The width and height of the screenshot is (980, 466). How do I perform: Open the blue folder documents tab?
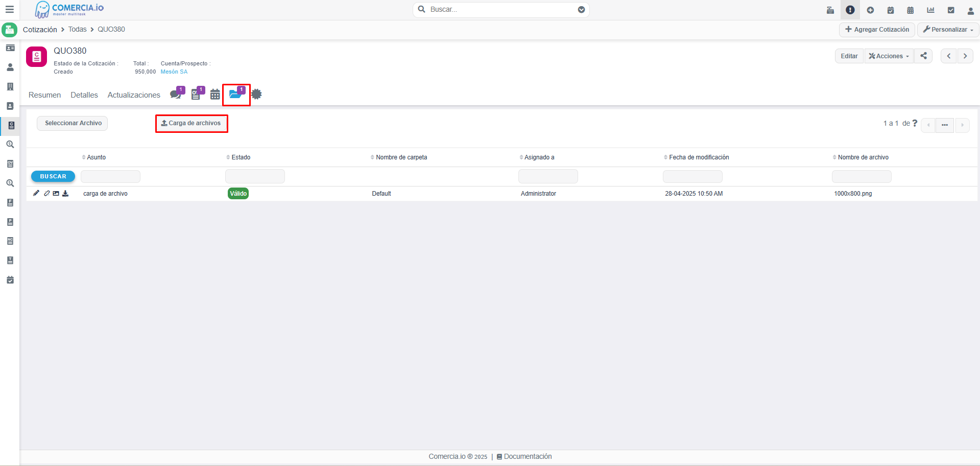(236, 94)
